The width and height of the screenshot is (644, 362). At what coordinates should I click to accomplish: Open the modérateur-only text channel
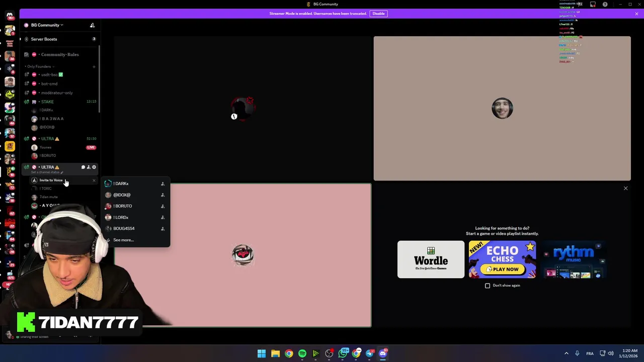[60, 93]
